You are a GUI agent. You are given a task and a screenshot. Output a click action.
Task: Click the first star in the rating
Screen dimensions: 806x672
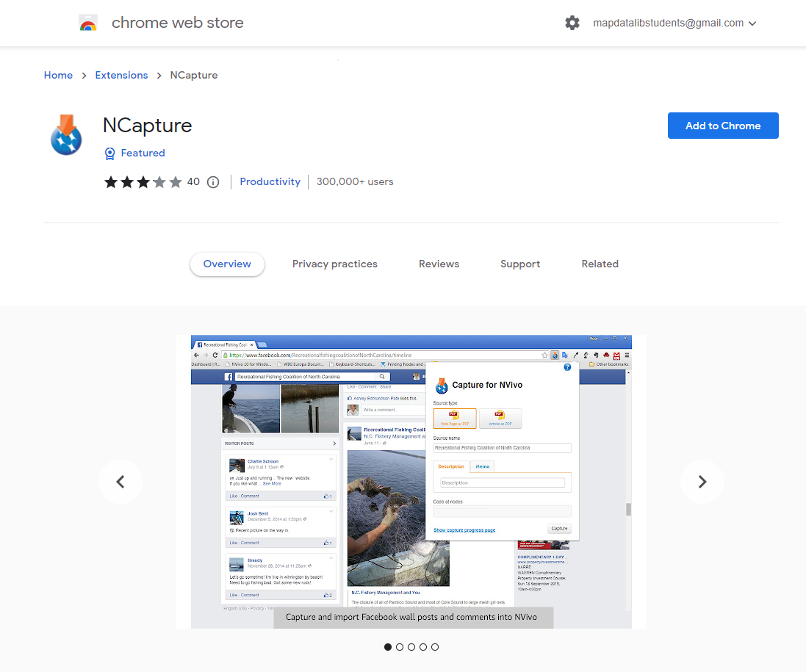point(111,181)
